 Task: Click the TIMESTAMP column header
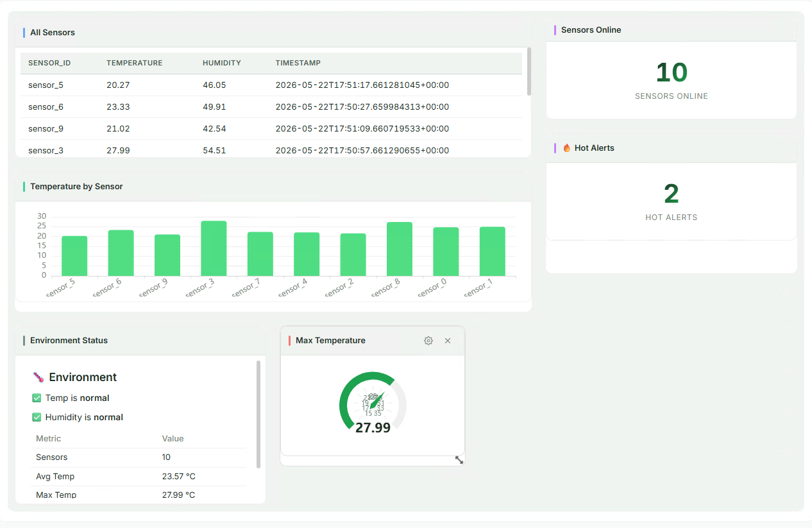(x=298, y=63)
